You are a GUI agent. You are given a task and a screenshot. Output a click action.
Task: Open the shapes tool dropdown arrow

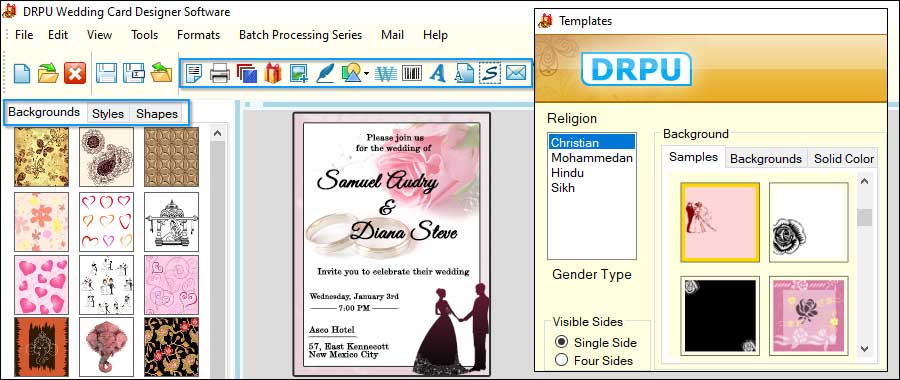[x=366, y=74]
